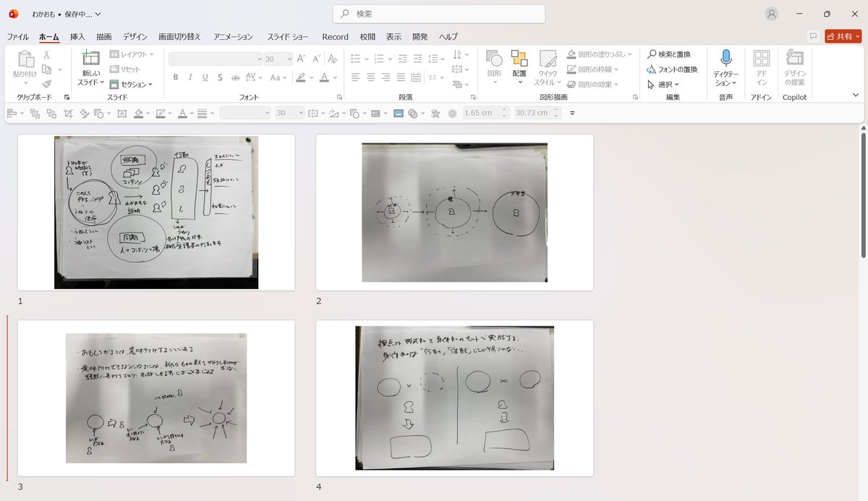
Task: Click the Design Suggestions (デザインの提案) icon
Action: tap(795, 58)
